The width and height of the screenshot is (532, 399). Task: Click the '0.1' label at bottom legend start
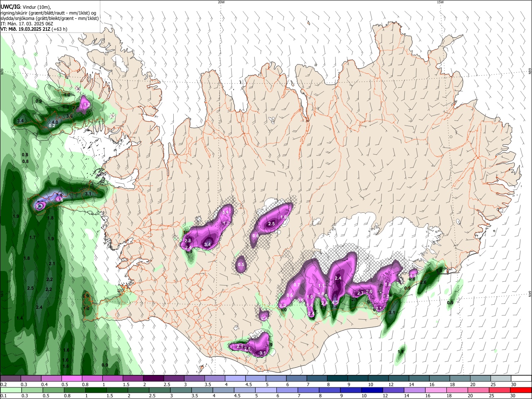(x=3, y=396)
